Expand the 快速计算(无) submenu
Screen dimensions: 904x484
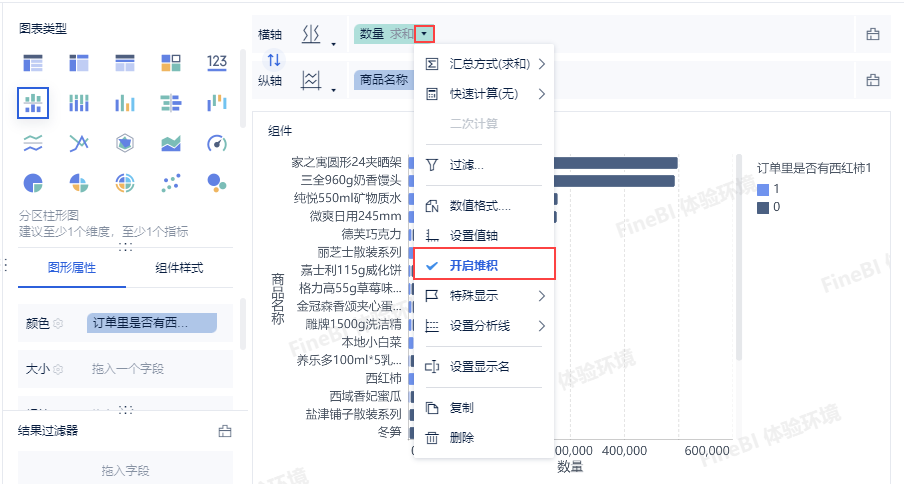coord(484,94)
